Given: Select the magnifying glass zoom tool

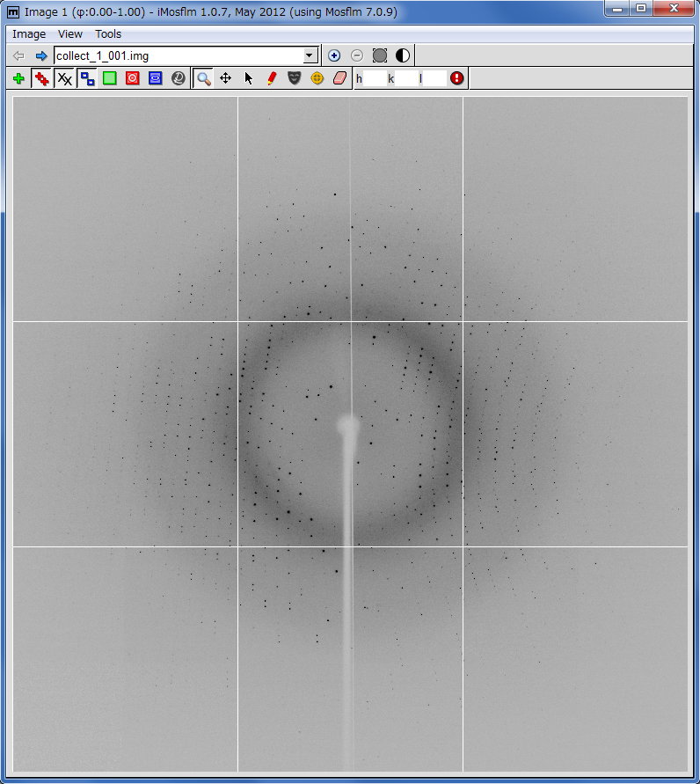Looking at the screenshot, I should pyautogui.click(x=203, y=78).
